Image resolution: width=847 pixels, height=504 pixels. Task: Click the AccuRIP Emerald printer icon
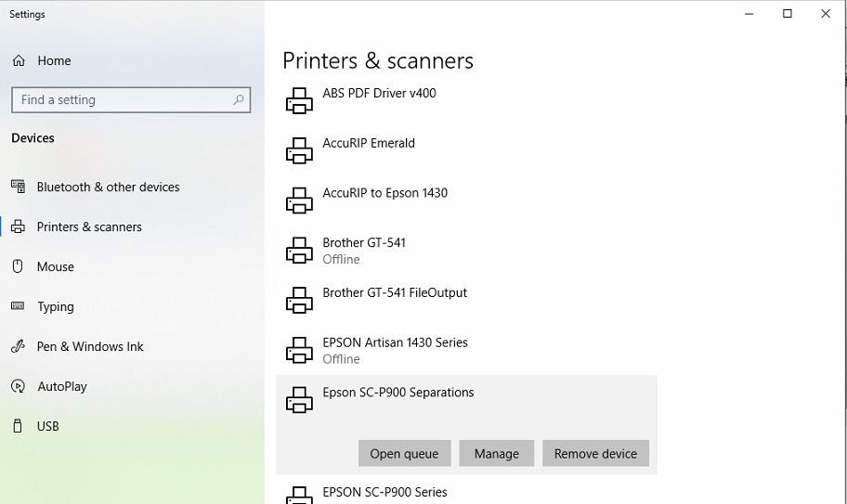299,150
